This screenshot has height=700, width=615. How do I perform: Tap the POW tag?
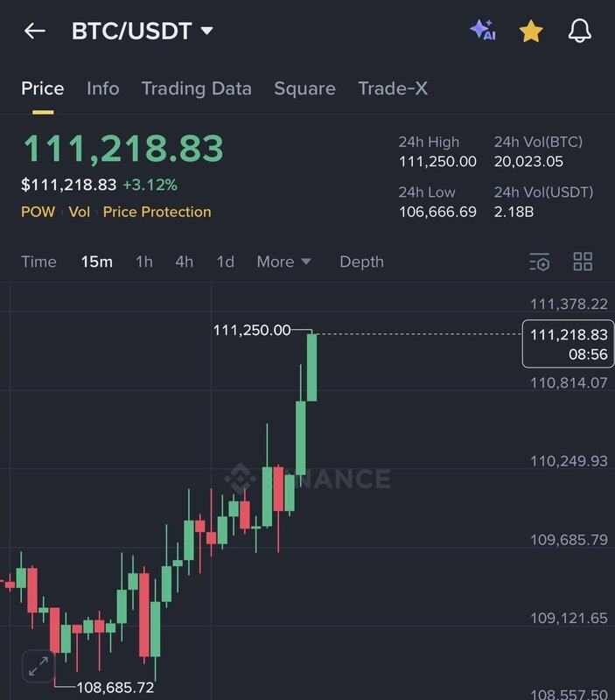coord(38,212)
